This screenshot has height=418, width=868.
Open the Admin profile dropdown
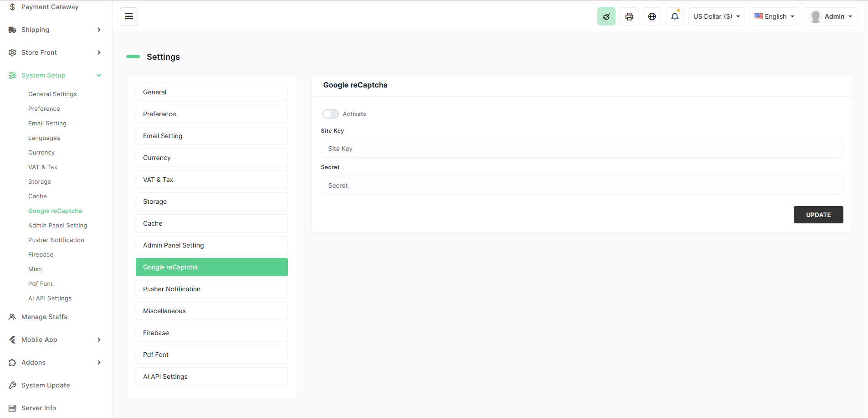[830, 16]
